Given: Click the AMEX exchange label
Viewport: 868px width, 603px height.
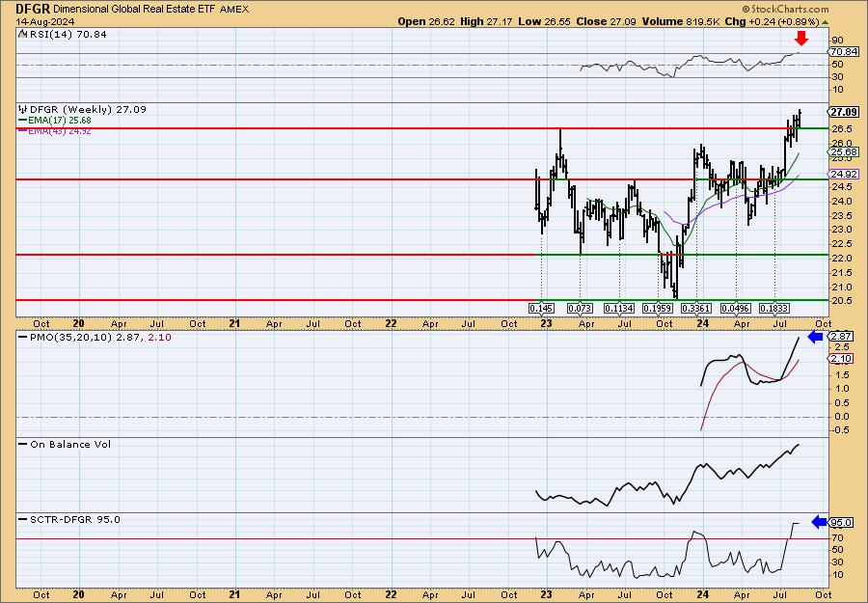Looking at the screenshot, I should coord(234,10).
